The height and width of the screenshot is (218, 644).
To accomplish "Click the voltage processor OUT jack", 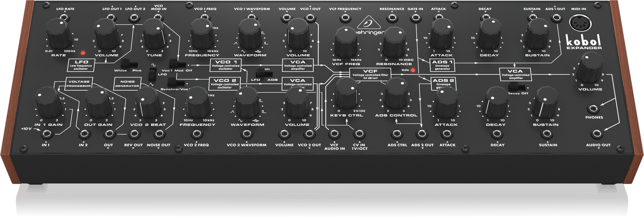I will click(109, 134).
